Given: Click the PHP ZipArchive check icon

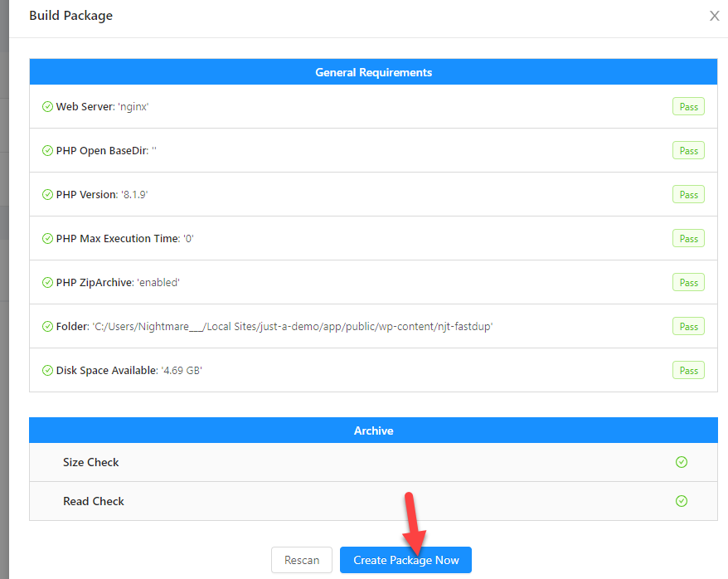Looking at the screenshot, I should [47, 282].
